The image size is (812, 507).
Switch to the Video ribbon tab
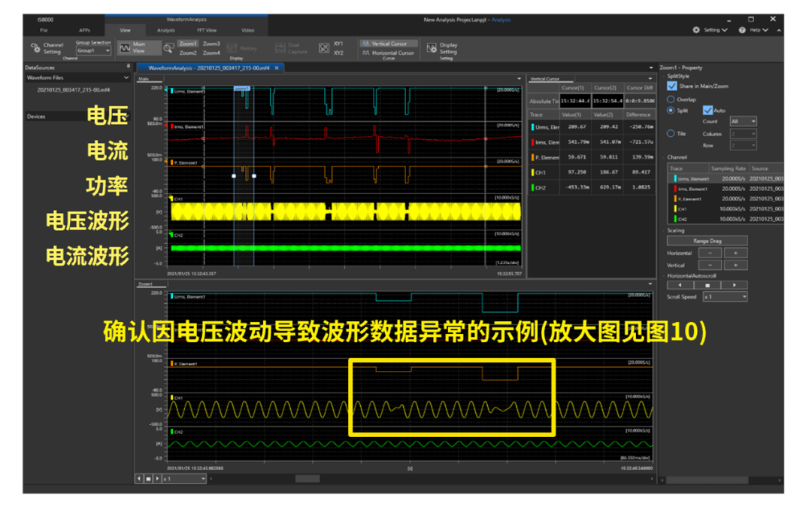point(247,30)
